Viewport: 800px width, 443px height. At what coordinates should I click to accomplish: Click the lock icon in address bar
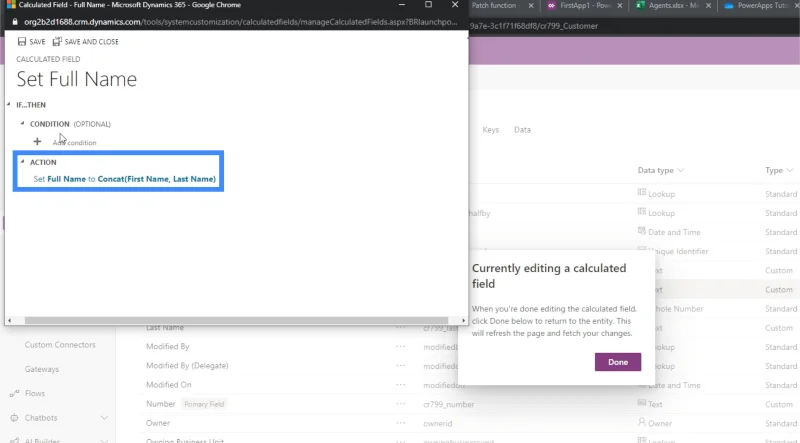pyautogui.click(x=14, y=22)
